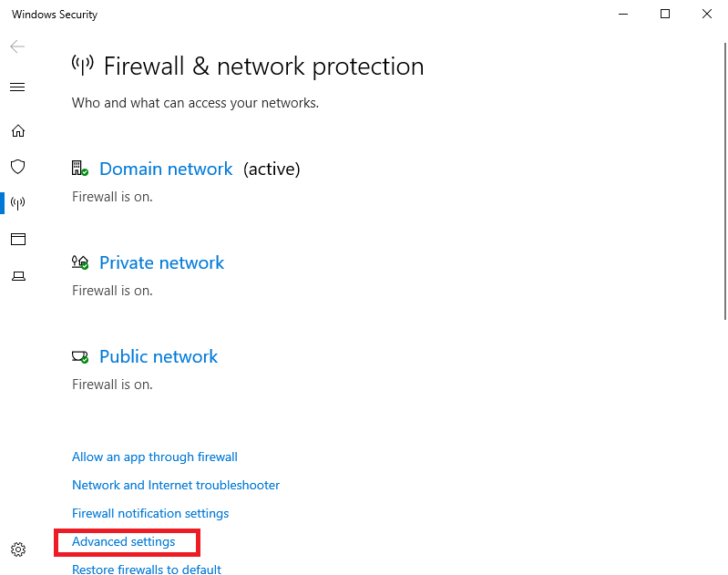The image size is (728, 575).
Task: Select Restore firewalls to default
Action: point(147,570)
